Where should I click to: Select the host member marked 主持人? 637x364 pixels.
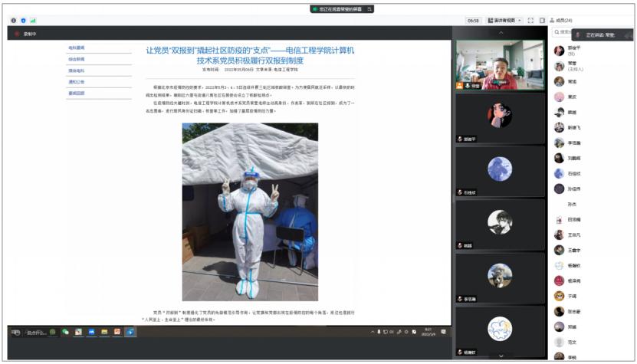click(591, 66)
